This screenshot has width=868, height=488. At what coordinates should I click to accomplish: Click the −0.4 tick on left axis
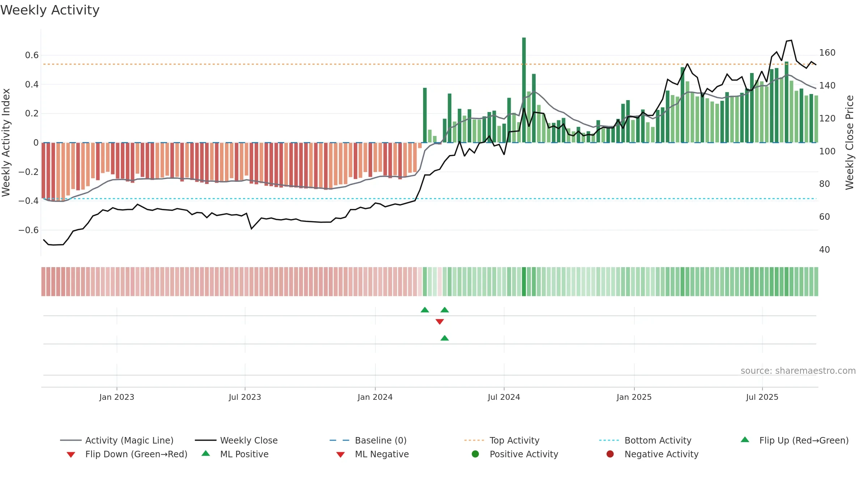pyautogui.click(x=29, y=201)
